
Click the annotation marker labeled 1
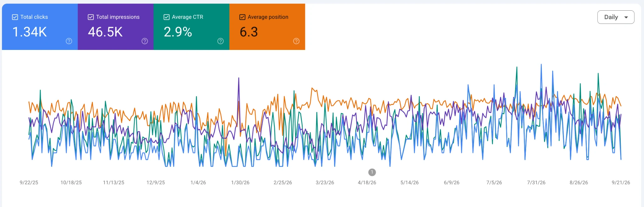point(372,172)
